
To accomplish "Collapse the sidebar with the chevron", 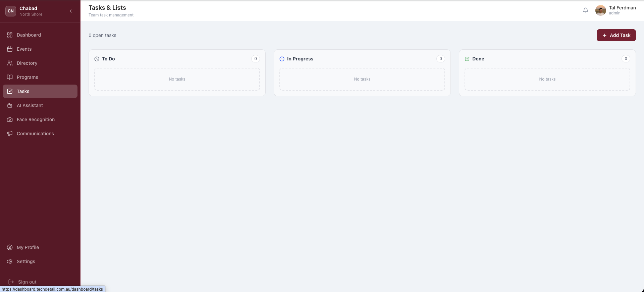I will [71, 11].
